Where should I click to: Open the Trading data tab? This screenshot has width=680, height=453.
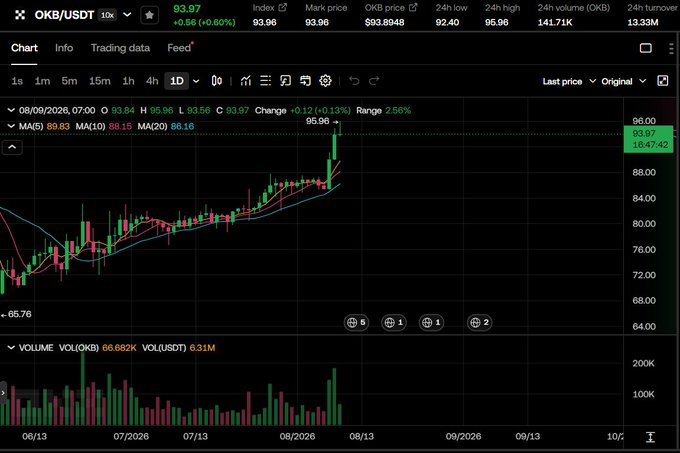120,48
